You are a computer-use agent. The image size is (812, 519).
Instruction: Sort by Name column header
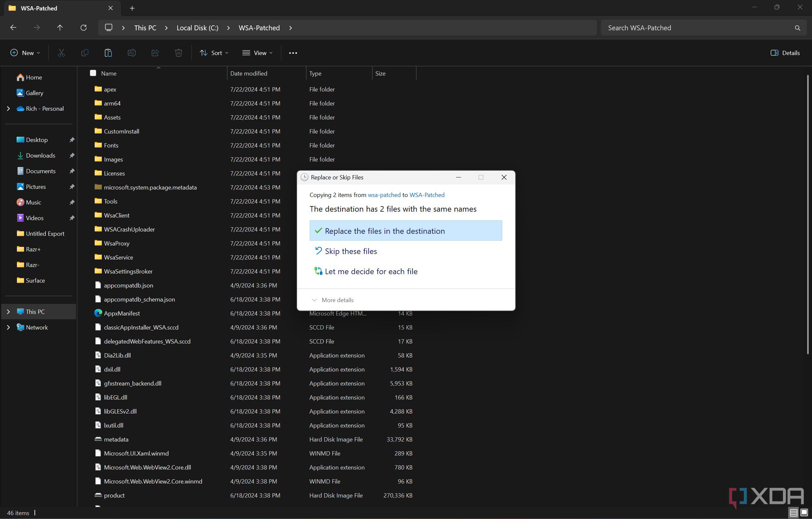[x=109, y=73]
